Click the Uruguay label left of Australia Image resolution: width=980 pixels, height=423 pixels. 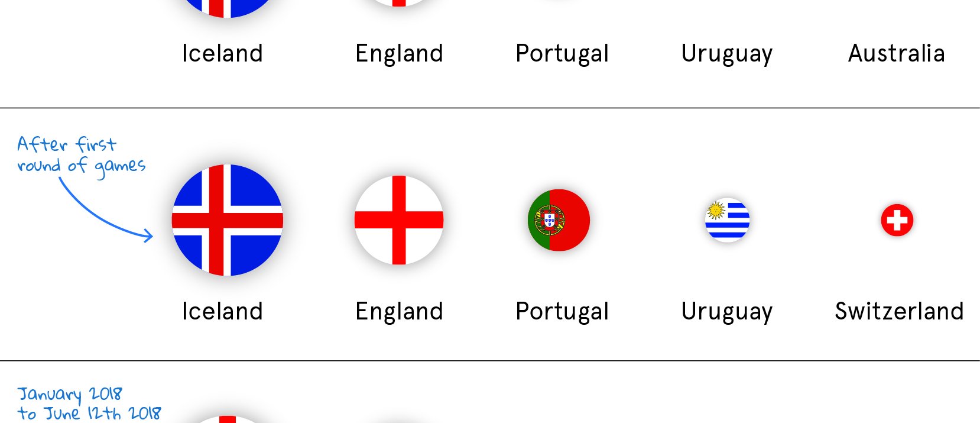point(726,53)
